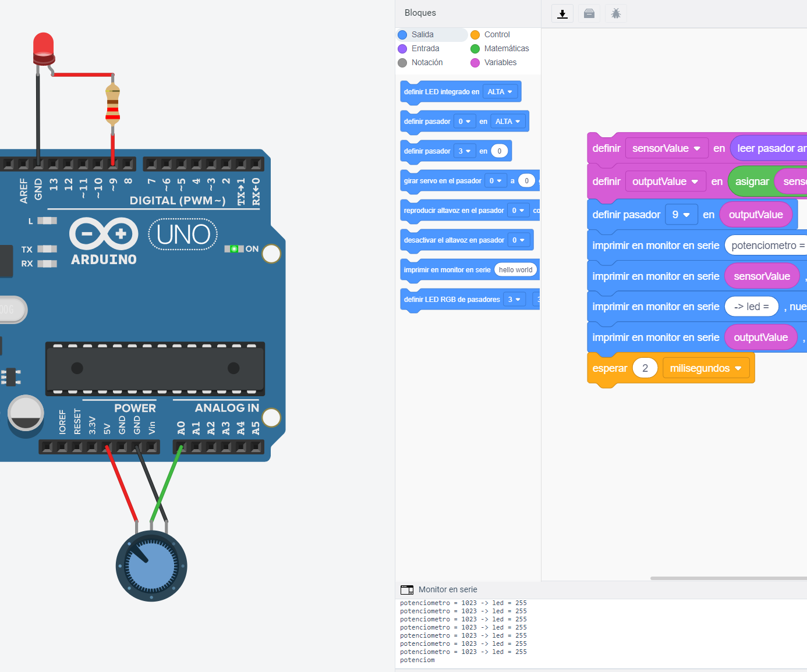This screenshot has width=807, height=672.
Task: Open the Entrada block category
Action: (x=419, y=49)
